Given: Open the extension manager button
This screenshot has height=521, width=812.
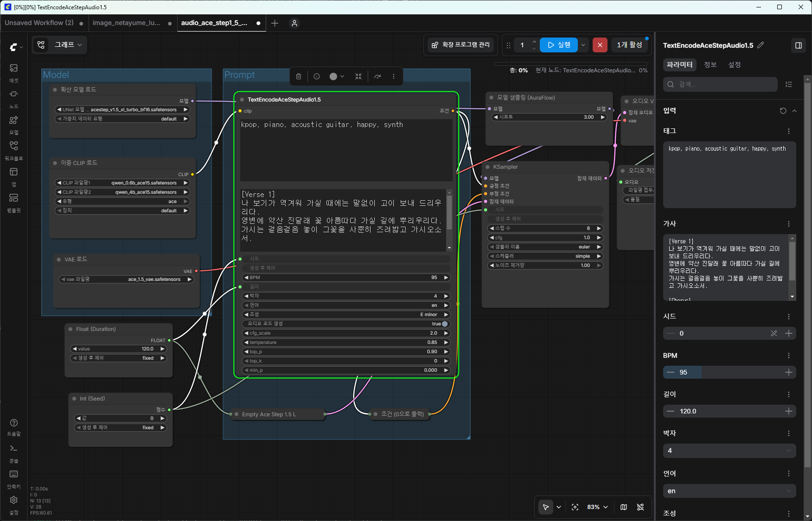Looking at the screenshot, I should tap(461, 45).
